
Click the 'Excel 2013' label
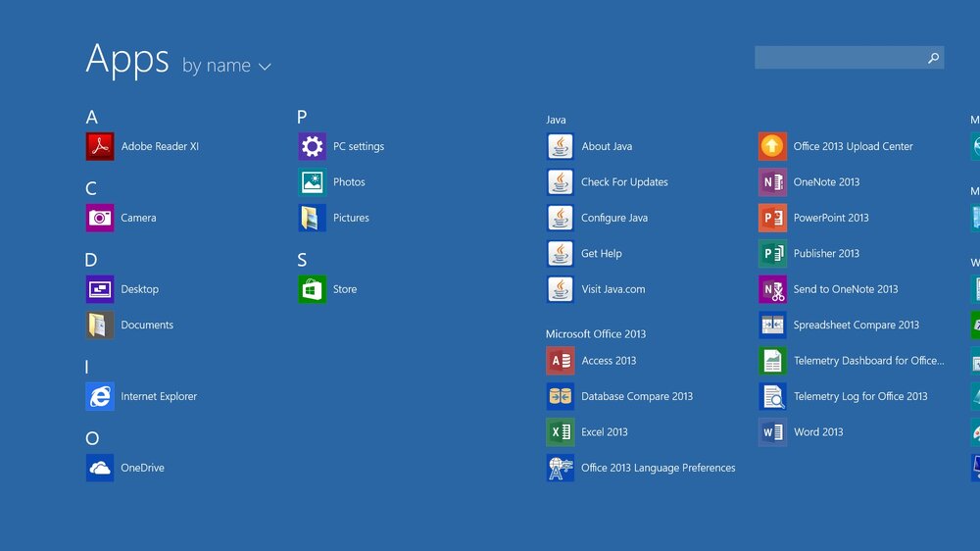(x=605, y=431)
